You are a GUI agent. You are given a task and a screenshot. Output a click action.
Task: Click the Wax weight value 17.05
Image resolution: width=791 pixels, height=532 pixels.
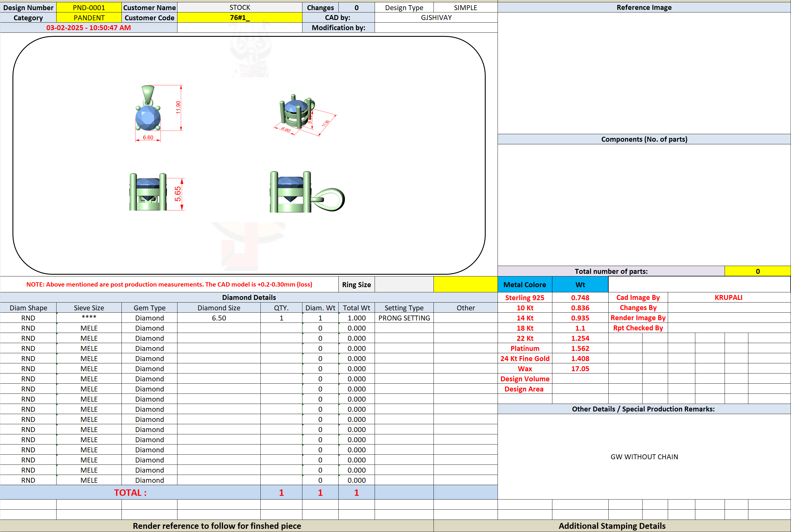click(x=580, y=369)
